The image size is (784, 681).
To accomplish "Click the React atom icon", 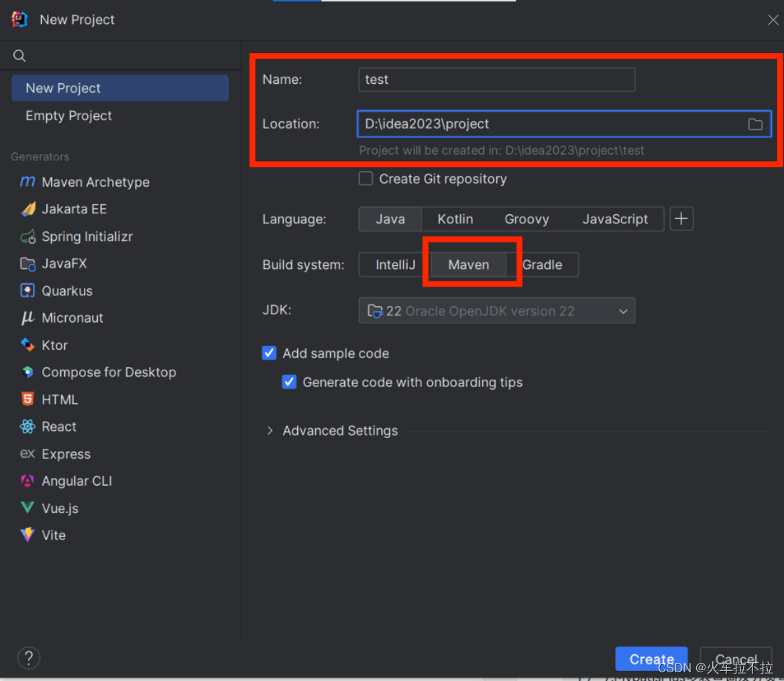I will 27,426.
